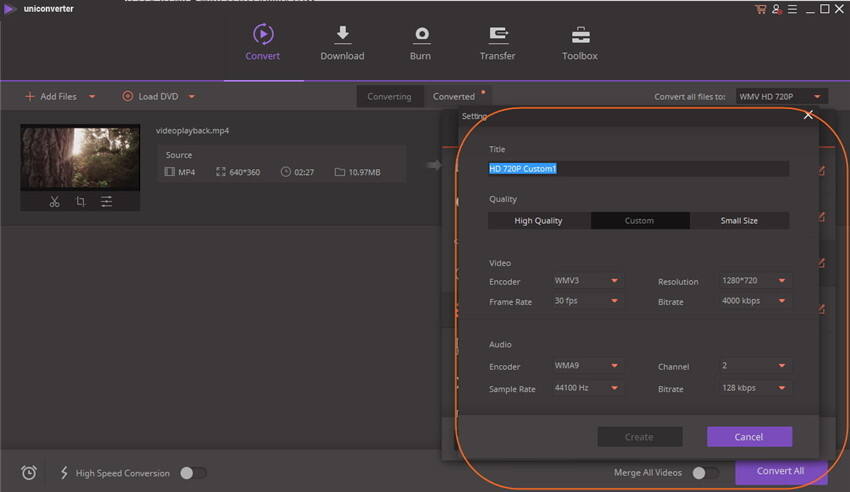Image resolution: width=850 pixels, height=492 pixels.
Task: Click the shopping cart icon
Action: click(x=761, y=9)
